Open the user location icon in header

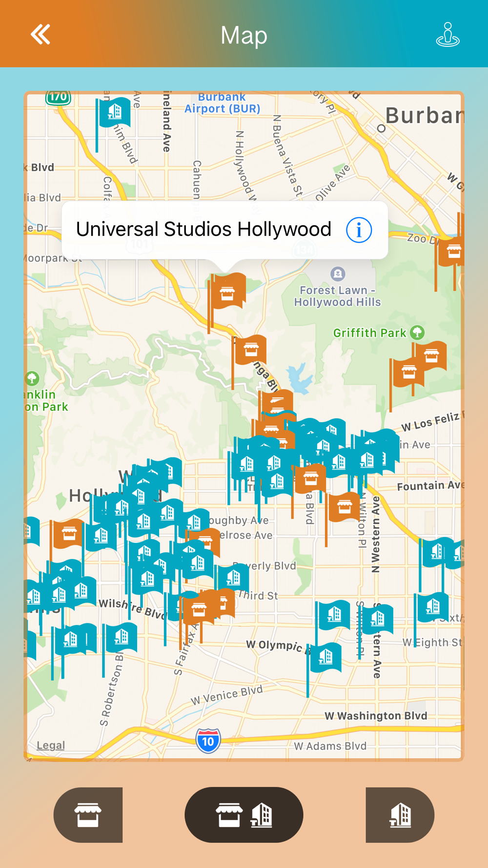coord(447,35)
